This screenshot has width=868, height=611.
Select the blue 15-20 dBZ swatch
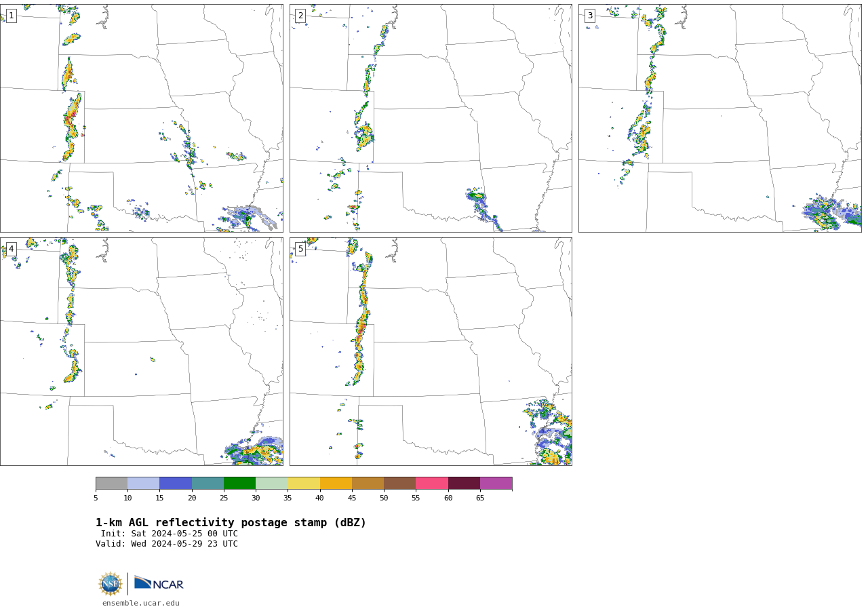point(176,484)
